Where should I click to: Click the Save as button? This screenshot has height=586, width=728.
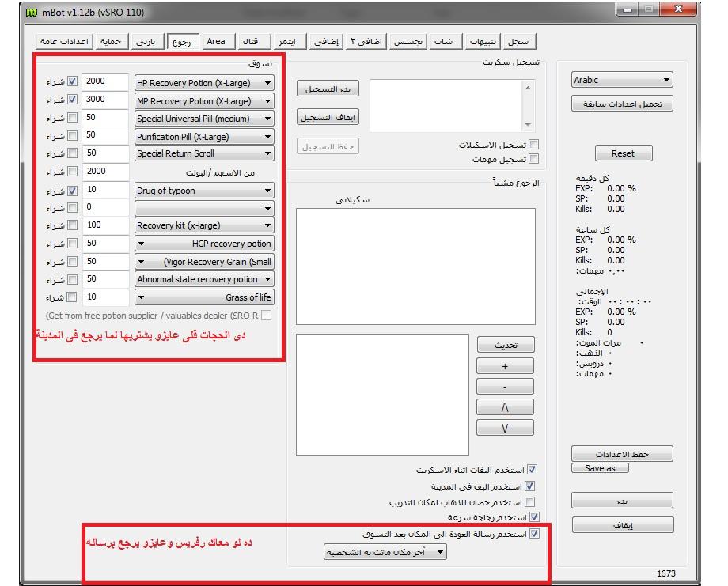pyautogui.click(x=600, y=468)
